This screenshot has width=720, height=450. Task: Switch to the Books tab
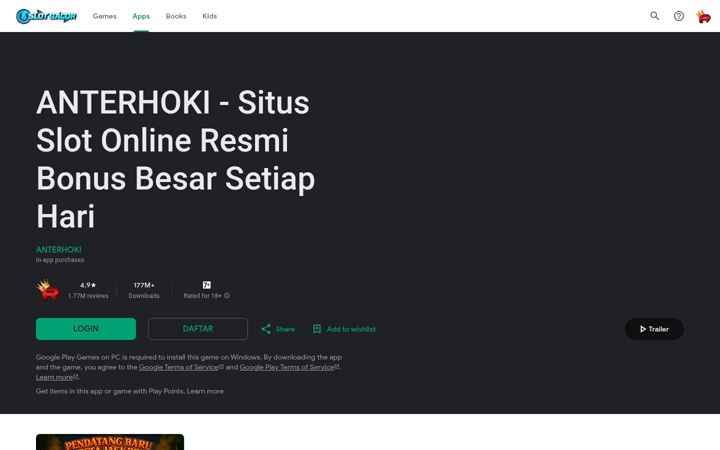pyautogui.click(x=176, y=16)
